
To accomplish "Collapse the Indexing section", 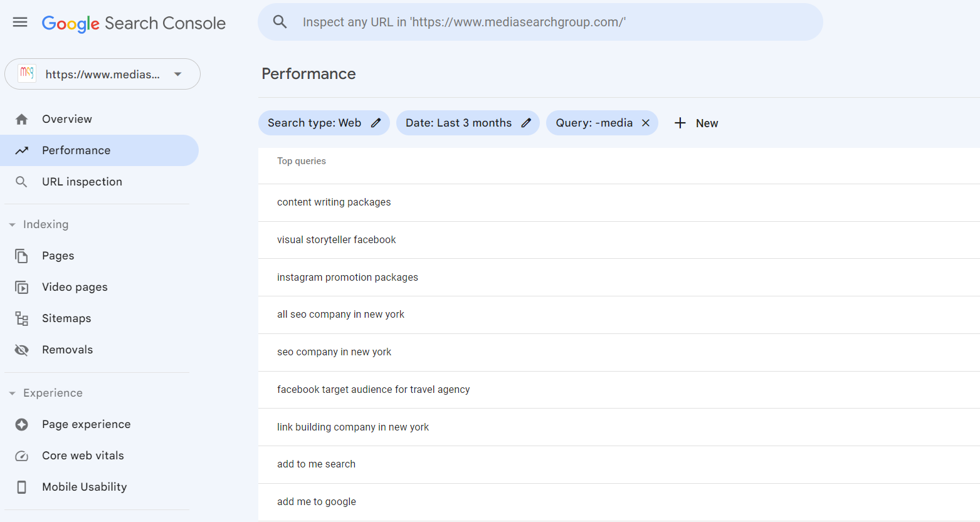I will [x=39, y=224].
